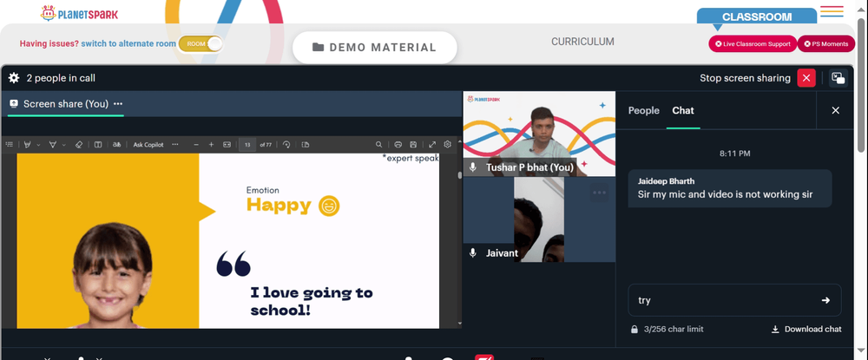Select Tushar P bhat video tile

pyautogui.click(x=539, y=134)
